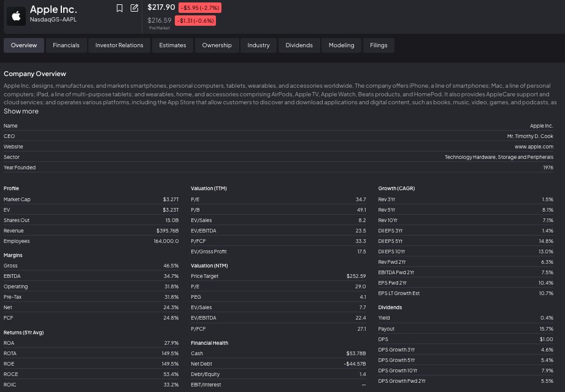Image resolution: width=565 pixels, height=392 pixels.
Task: Click the Sector value Technology Hardware, Storage and Peripherals
Action: point(499,157)
